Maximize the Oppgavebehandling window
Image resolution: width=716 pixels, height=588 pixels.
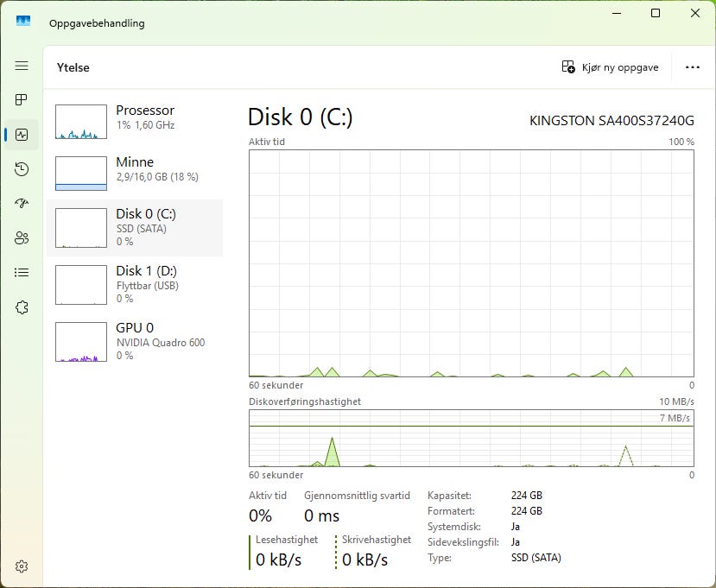pyautogui.click(x=656, y=13)
